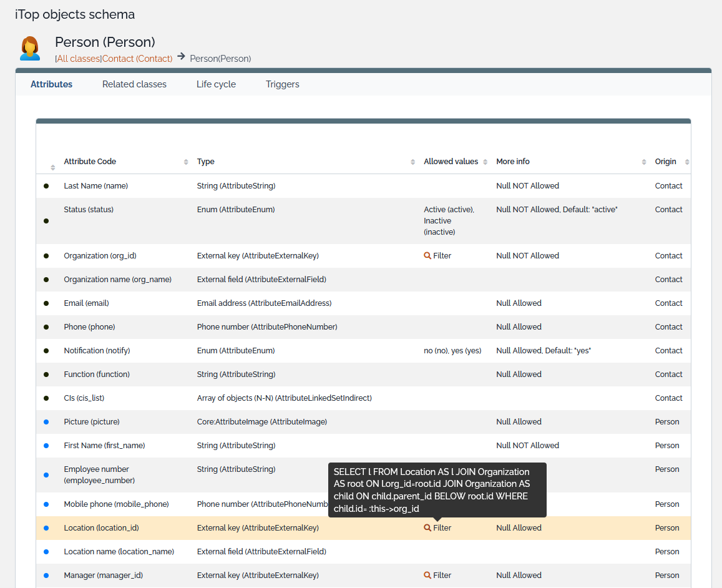Click the Filter magnifier in the Location row
Screen dimensions: 722x588
click(427, 528)
